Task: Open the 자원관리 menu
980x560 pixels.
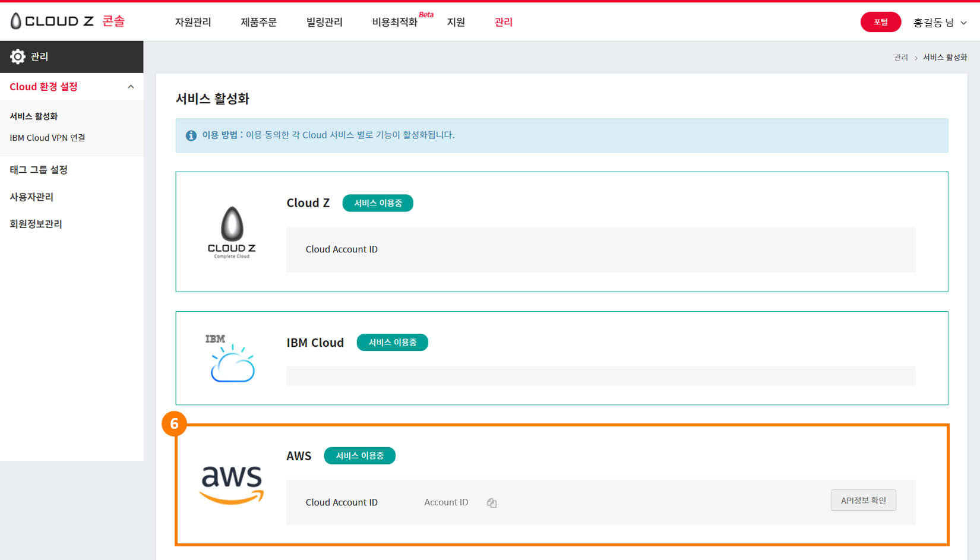Action: [x=193, y=22]
